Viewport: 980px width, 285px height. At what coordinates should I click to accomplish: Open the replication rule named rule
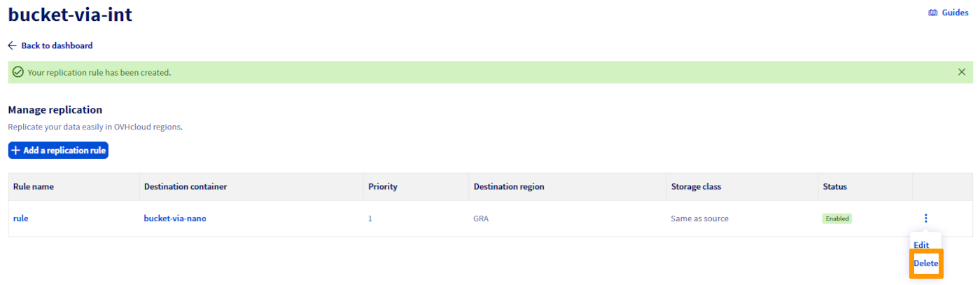click(21, 218)
